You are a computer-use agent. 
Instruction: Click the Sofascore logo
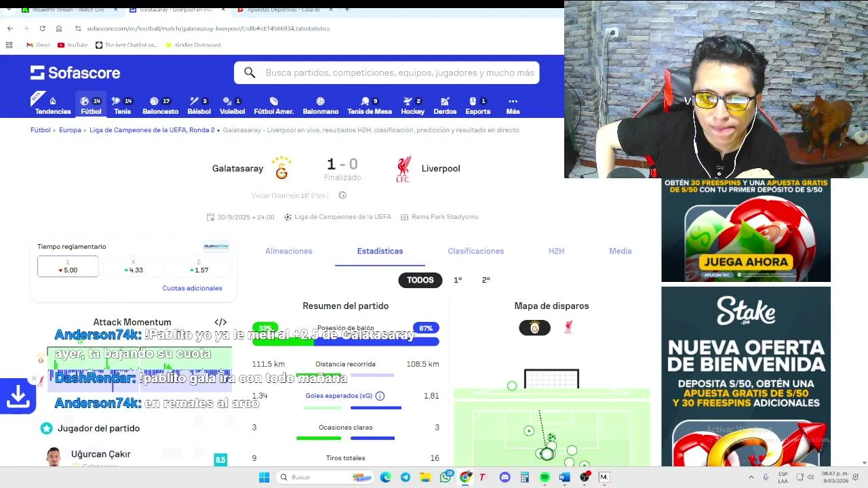click(75, 73)
